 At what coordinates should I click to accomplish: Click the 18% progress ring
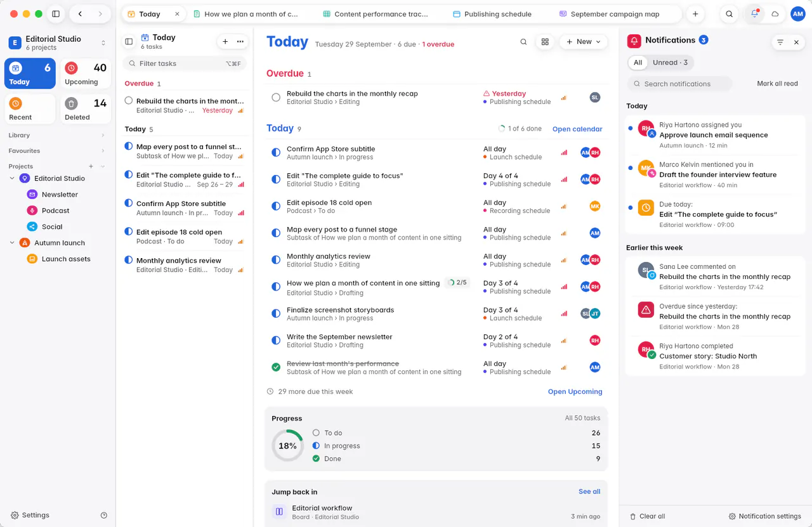pyautogui.click(x=287, y=446)
